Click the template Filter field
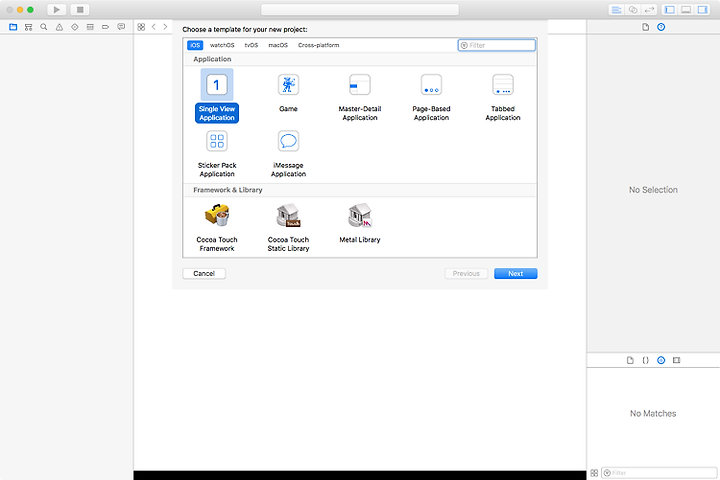Image resolution: width=720 pixels, height=480 pixels. tap(497, 45)
